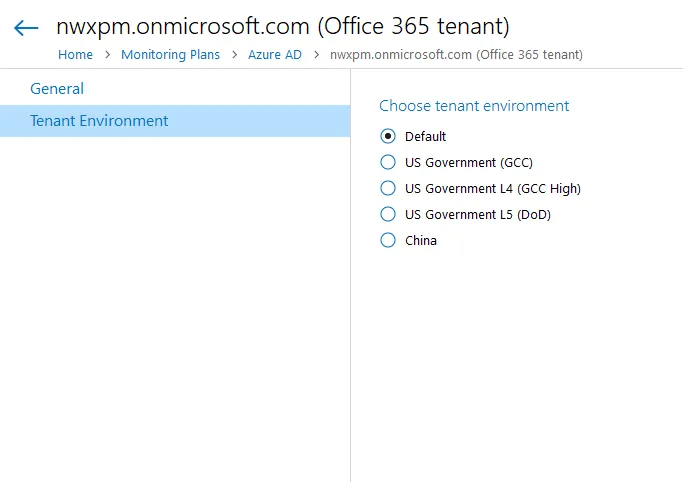Click the 'Choose tenant environment' heading
Image resolution: width=683 pixels, height=482 pixels.
pos(474,106)
